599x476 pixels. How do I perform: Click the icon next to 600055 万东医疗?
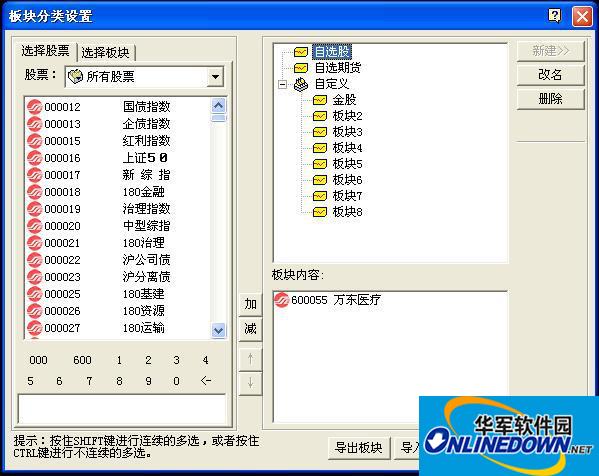coord(282,300)
